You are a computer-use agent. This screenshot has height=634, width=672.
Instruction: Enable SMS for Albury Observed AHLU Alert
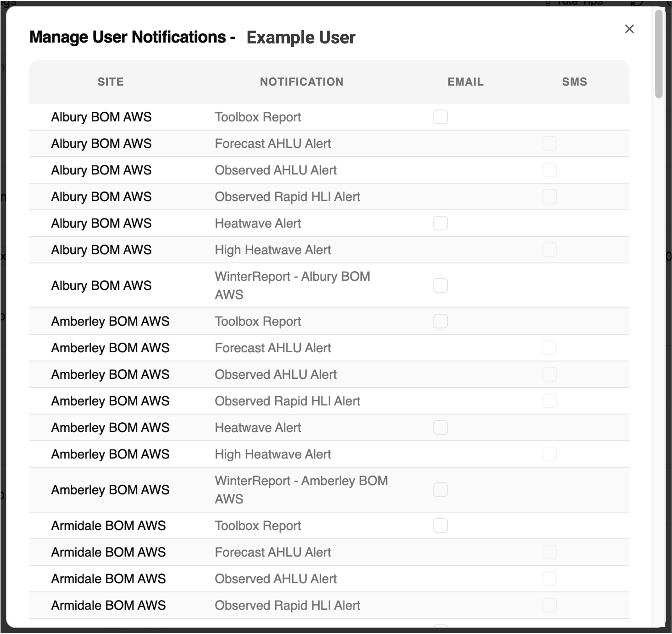pos(549,170)
